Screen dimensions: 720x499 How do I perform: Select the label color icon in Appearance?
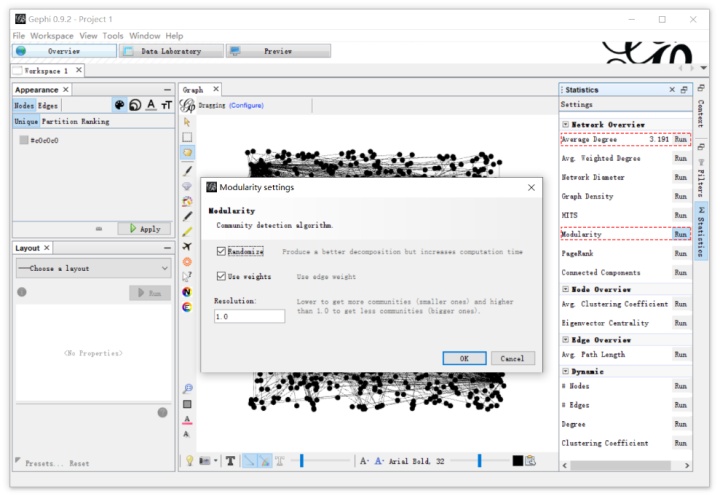151,105
